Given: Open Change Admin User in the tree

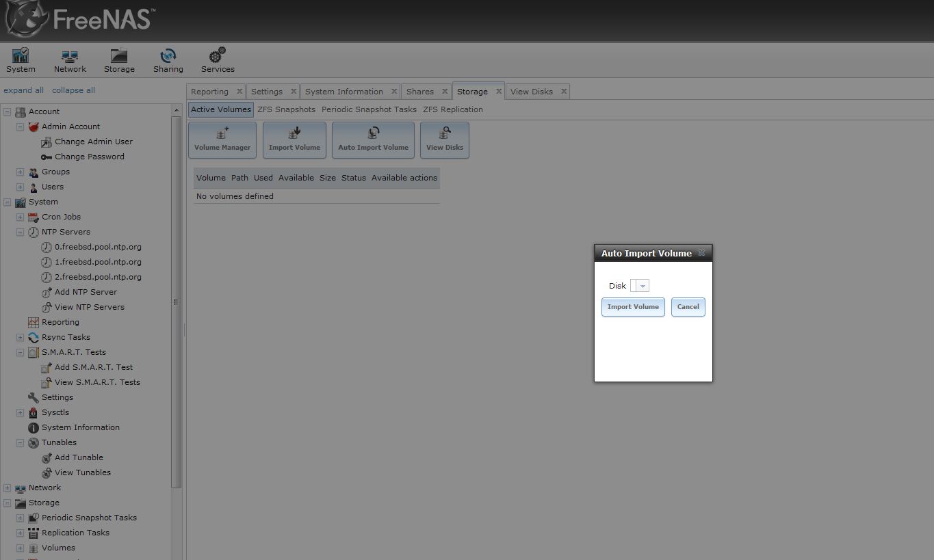Looking at the screenshot, I should [x=94, y=142].
